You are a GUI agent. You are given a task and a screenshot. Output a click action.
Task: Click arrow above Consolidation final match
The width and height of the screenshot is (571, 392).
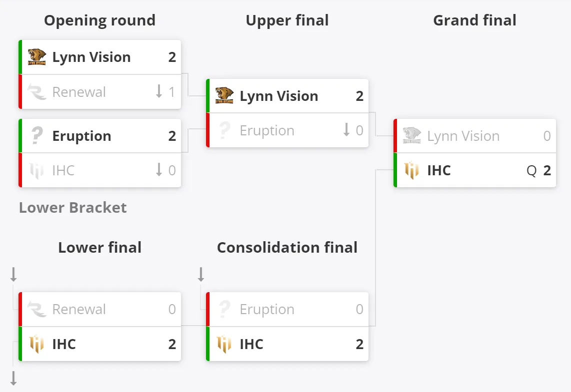(x=201, y=275)
